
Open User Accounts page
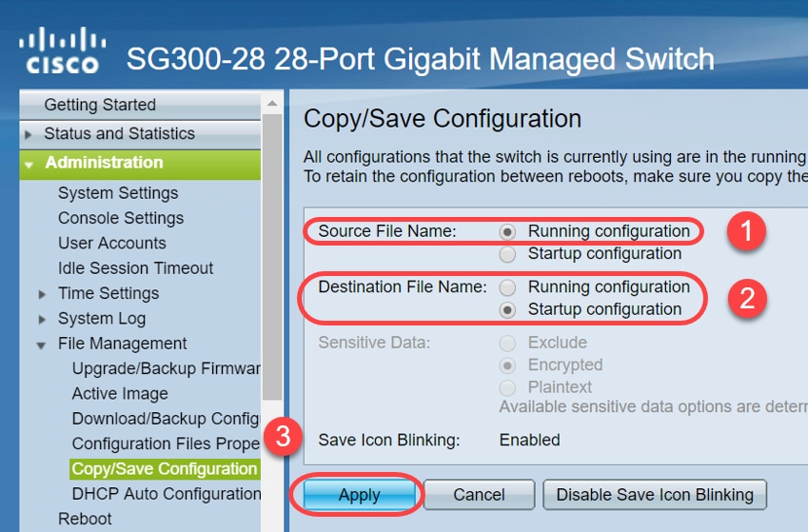pos(112,244)
